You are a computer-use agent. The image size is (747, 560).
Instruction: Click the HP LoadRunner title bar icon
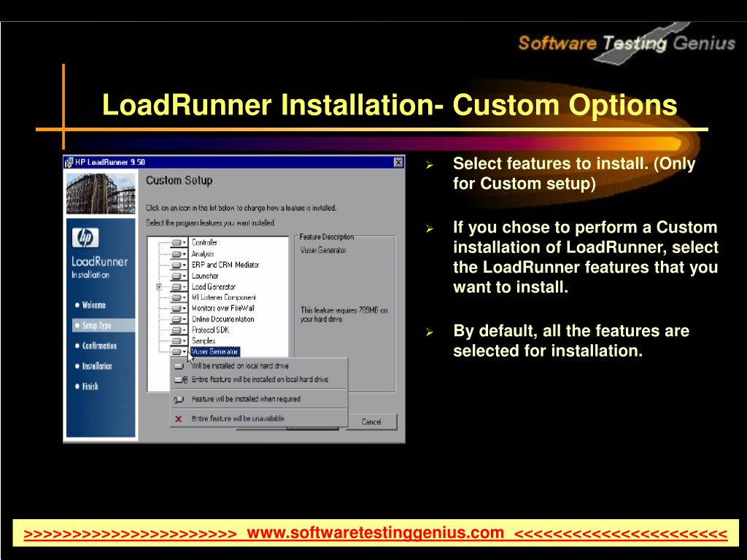(x=69, y=163)
